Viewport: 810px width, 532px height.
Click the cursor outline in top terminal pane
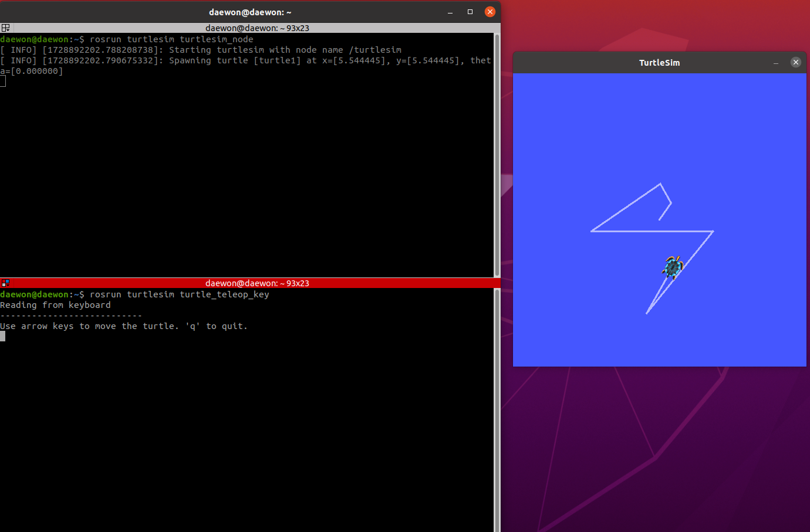click(2, 82)
